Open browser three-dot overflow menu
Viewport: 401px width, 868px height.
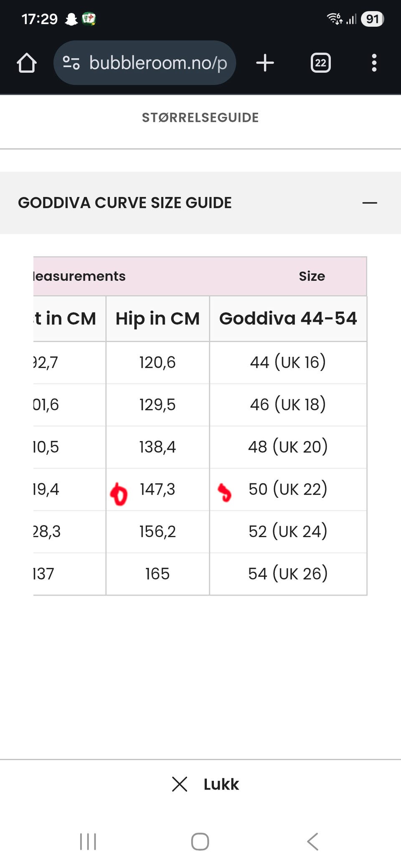pos(374,63)
